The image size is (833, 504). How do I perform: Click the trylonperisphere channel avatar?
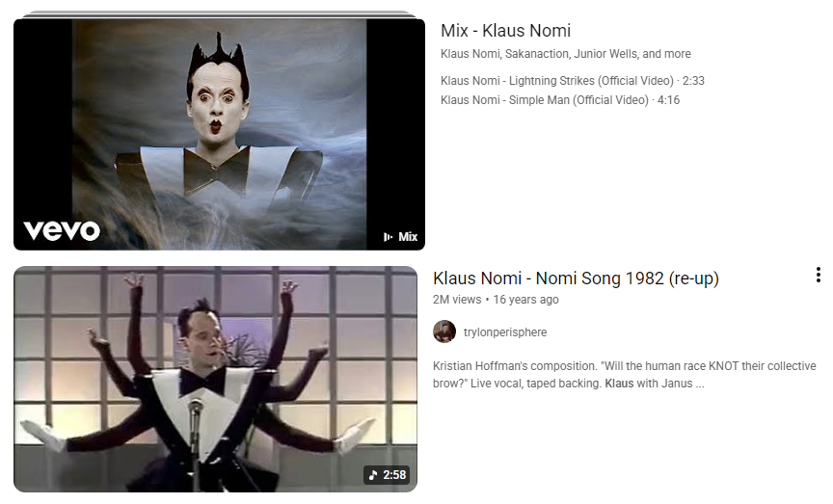(444, 332)
